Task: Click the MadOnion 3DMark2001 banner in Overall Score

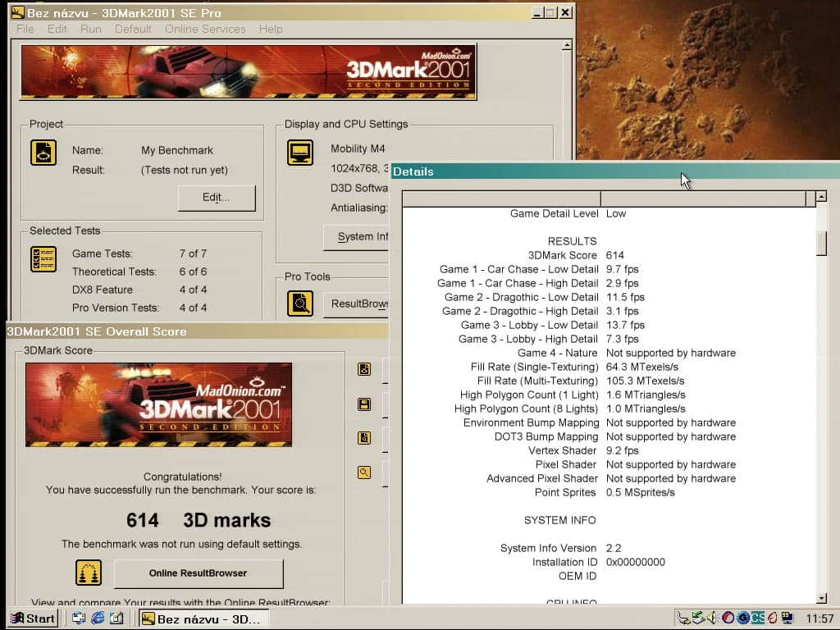Action: click(158, 404)
